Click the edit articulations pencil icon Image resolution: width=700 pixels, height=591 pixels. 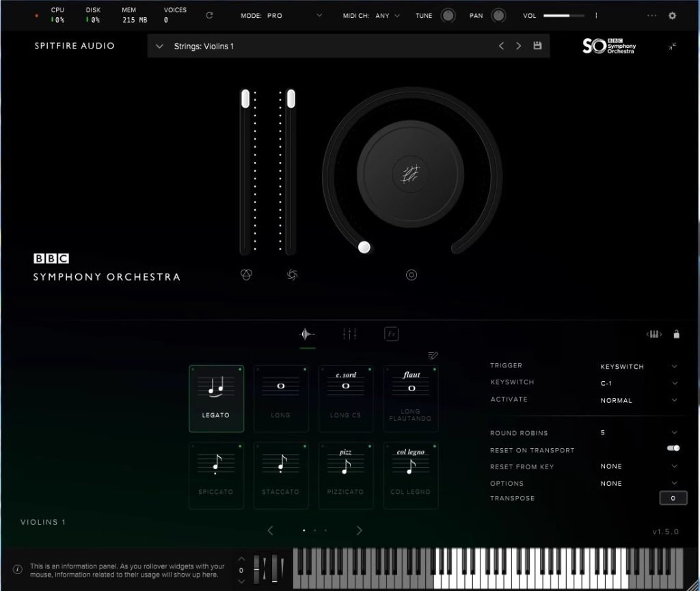pos(432,355)
